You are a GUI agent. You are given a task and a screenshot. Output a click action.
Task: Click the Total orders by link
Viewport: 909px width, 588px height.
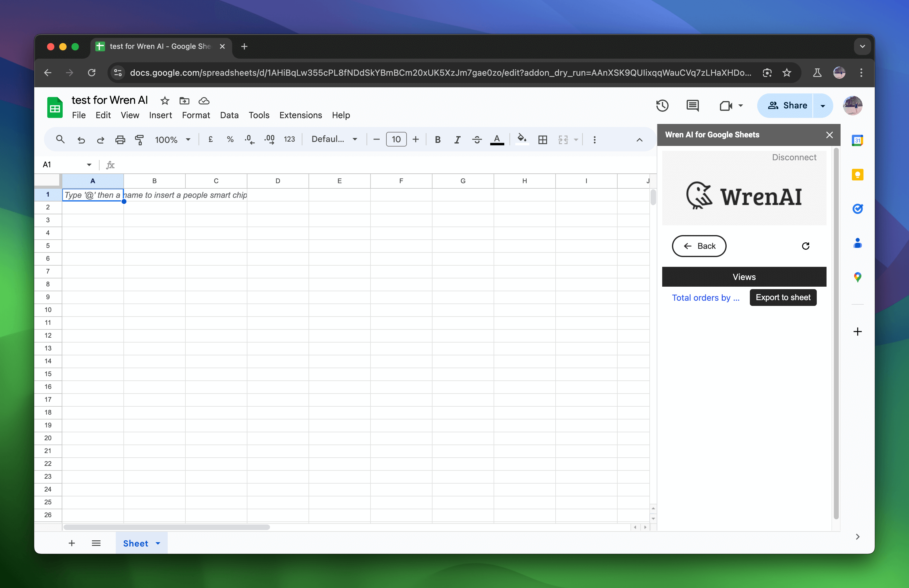[706, 297]
